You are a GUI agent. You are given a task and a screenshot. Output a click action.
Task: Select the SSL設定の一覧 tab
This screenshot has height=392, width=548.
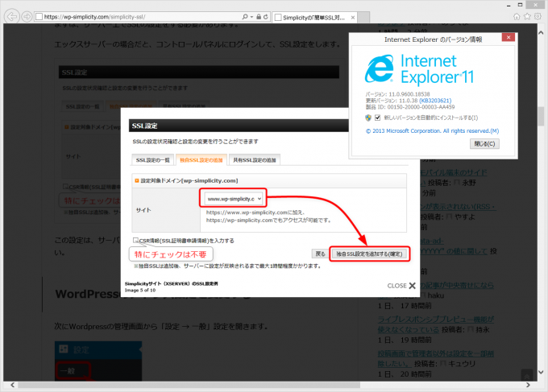click(153, 160)
